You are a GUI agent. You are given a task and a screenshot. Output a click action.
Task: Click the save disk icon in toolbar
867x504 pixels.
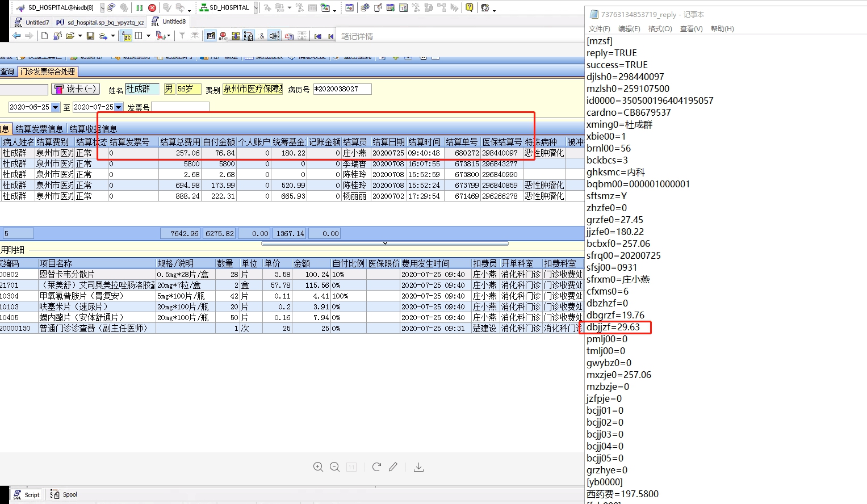(x=90, y=36)
